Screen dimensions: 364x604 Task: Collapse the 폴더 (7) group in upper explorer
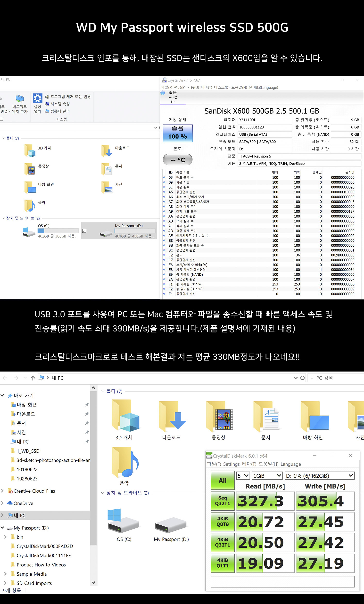click(x=3, y=138)
